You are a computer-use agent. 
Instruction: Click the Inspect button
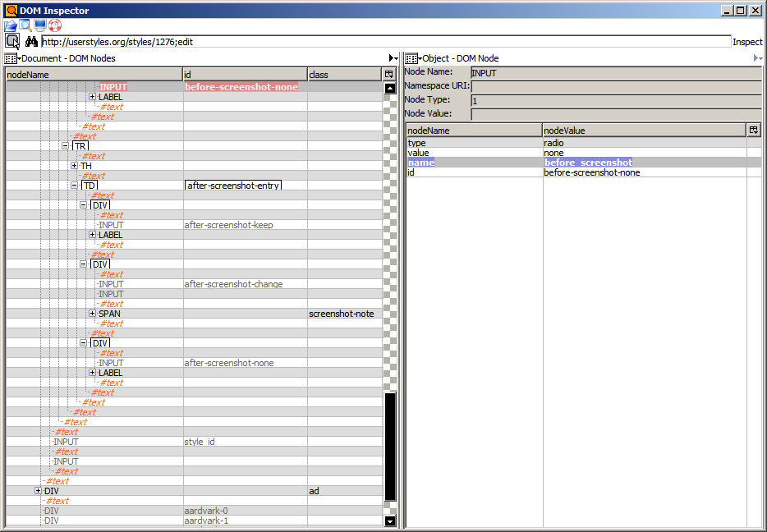tap(747, 42)
